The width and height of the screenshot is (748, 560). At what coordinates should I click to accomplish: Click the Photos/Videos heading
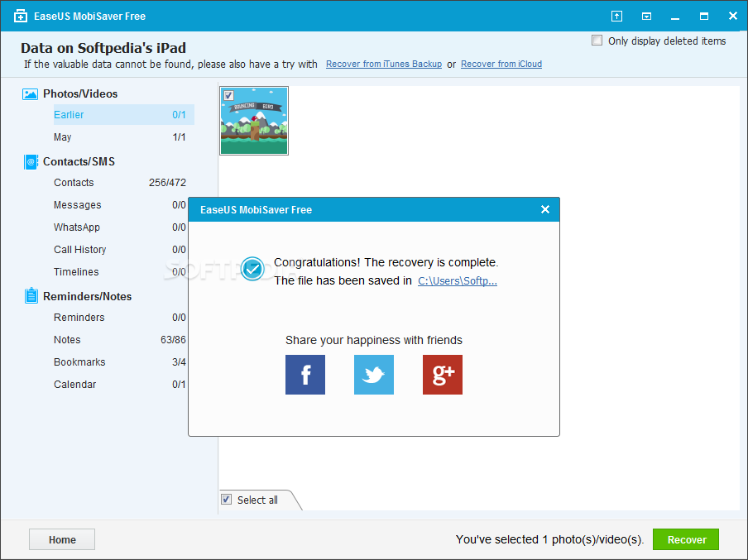[x=80, y=94]
